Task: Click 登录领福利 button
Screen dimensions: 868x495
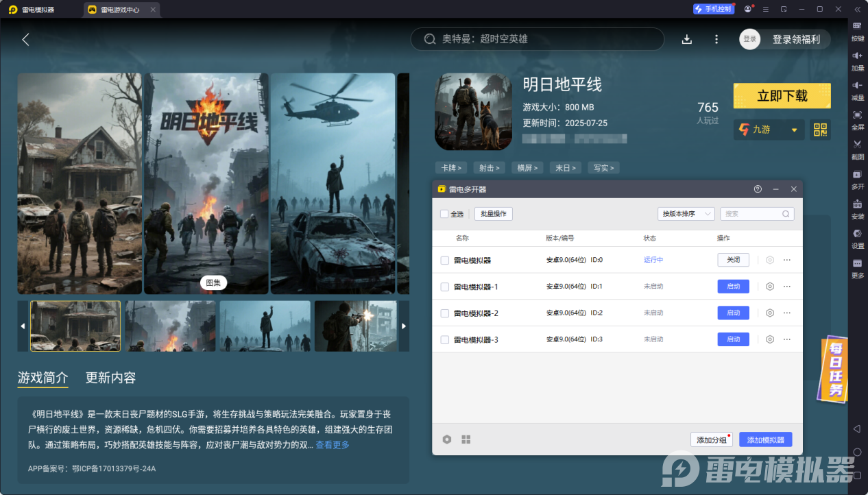Action: (796, 39)
